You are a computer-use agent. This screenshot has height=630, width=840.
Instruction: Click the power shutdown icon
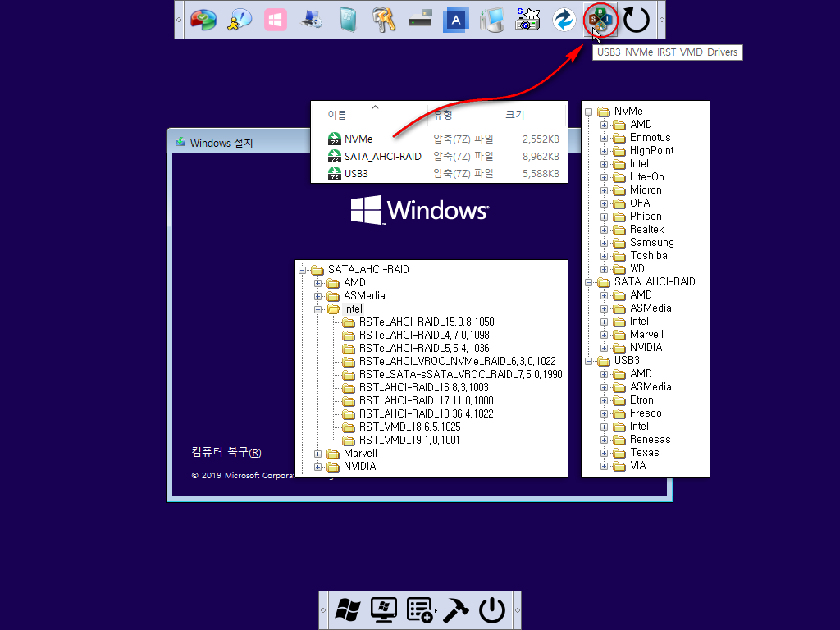point(492,610)
